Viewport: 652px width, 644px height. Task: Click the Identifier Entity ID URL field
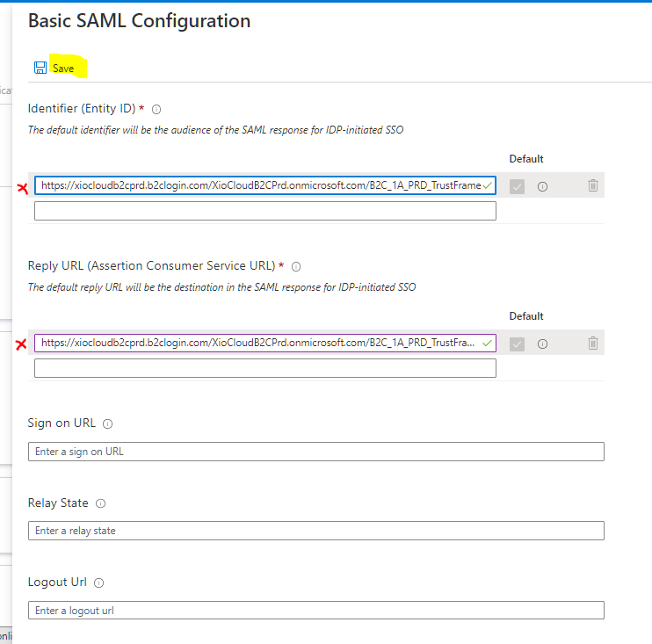click(264, 185)
